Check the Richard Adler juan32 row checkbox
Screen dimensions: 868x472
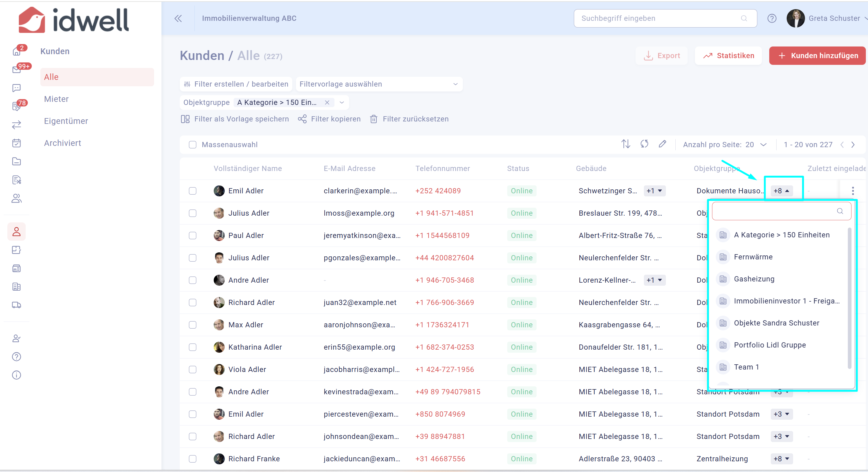(192, 303)
